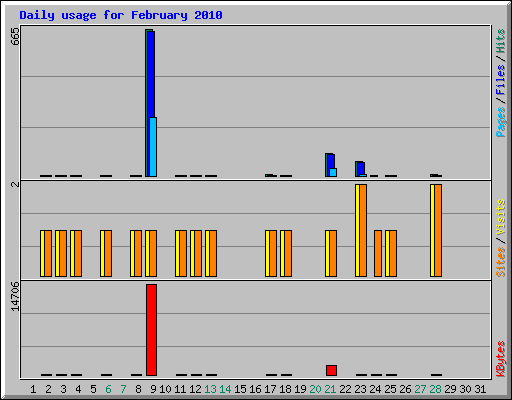
Task: Select the tall orange Sites bar for day 28
Action: click(438, 230)
